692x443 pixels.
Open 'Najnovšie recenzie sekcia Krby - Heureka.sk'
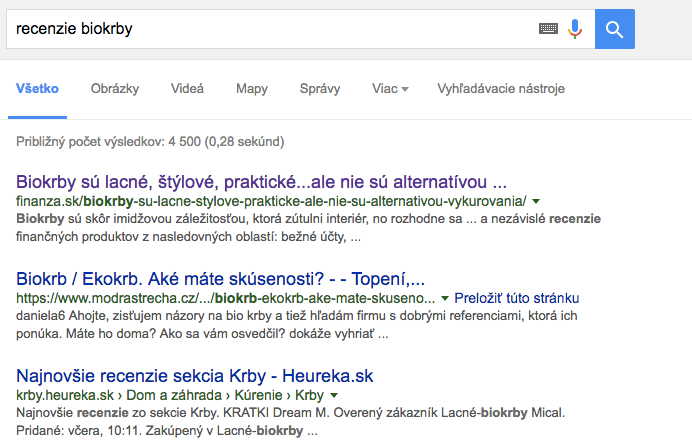pyautogui.click(x=195, y=376)
